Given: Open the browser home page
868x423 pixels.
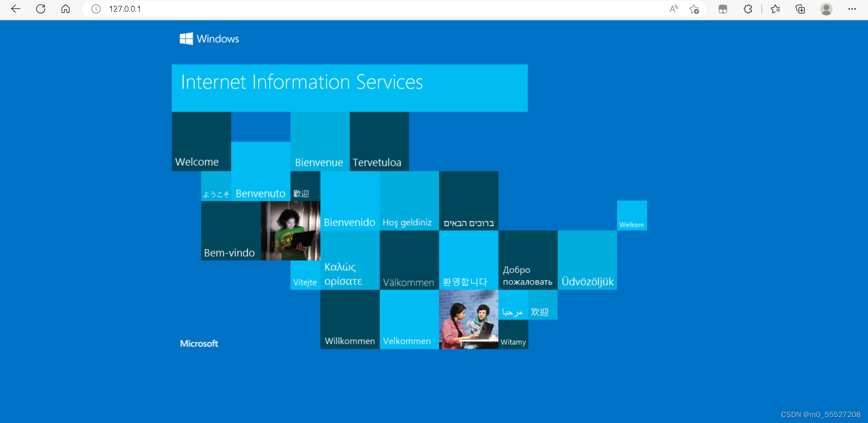Looking at the screenshot, I should click(66, 9).
